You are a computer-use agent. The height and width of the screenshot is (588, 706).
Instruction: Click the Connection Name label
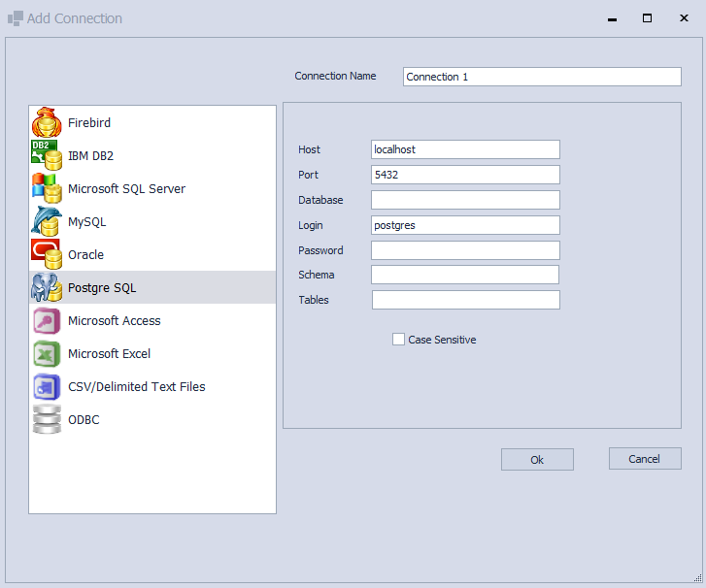coord(335,76)
